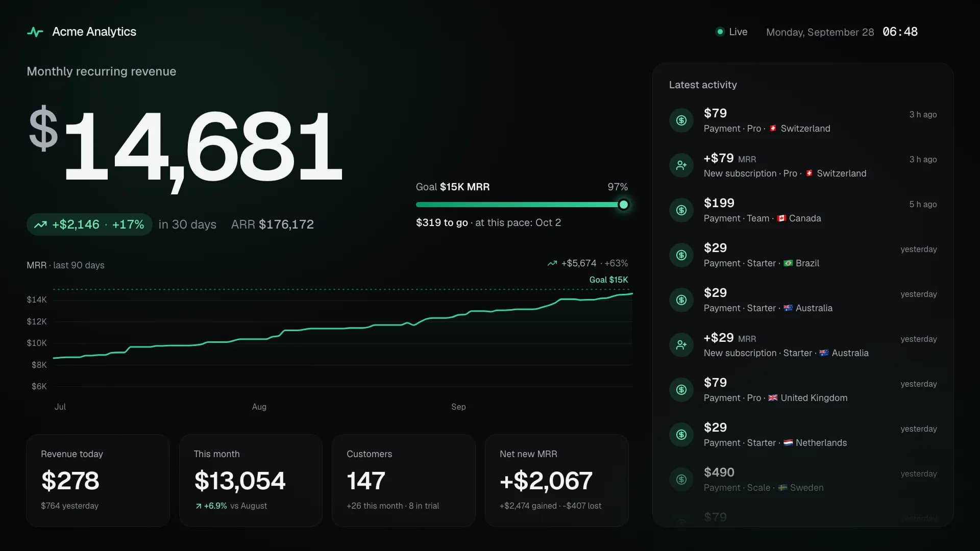Click the $199 Team Canada payment icon
Viewport: 980px width, 551px height.
pos(681,210)
